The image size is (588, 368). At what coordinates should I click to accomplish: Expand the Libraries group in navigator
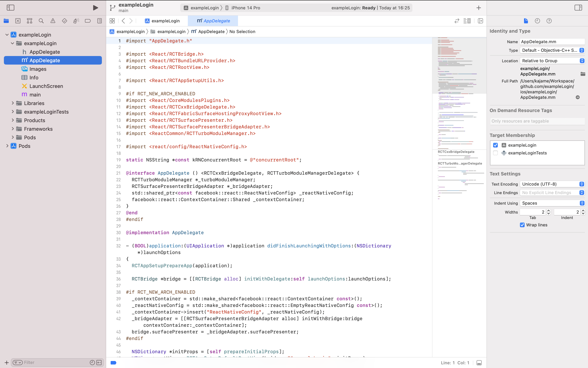[12, 103]
